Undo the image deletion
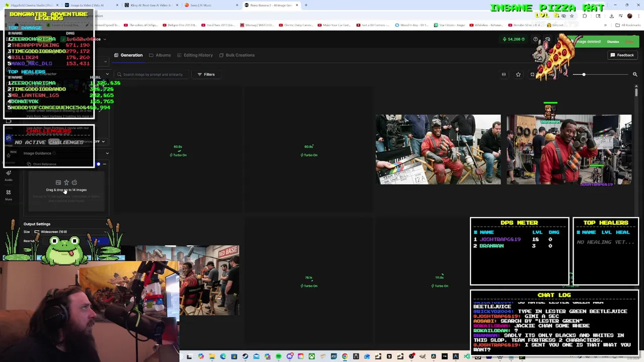Image resolution: width=644 pixels, height=362 pixels. point(629,42)
